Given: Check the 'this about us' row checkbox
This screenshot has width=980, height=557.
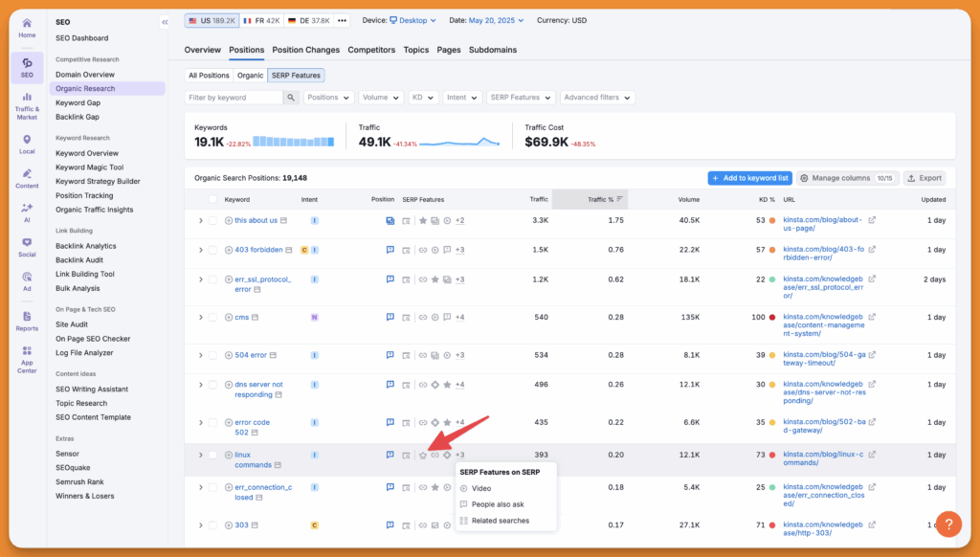Looking at the screenshot, I should 212,221.
